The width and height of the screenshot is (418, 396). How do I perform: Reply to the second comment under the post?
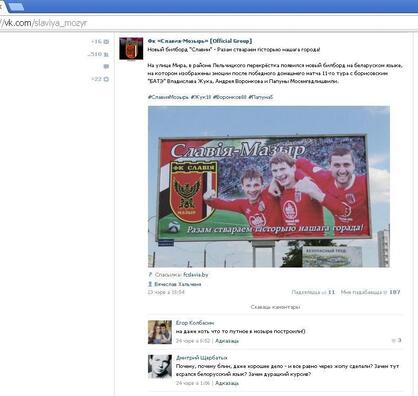[227, 383]
